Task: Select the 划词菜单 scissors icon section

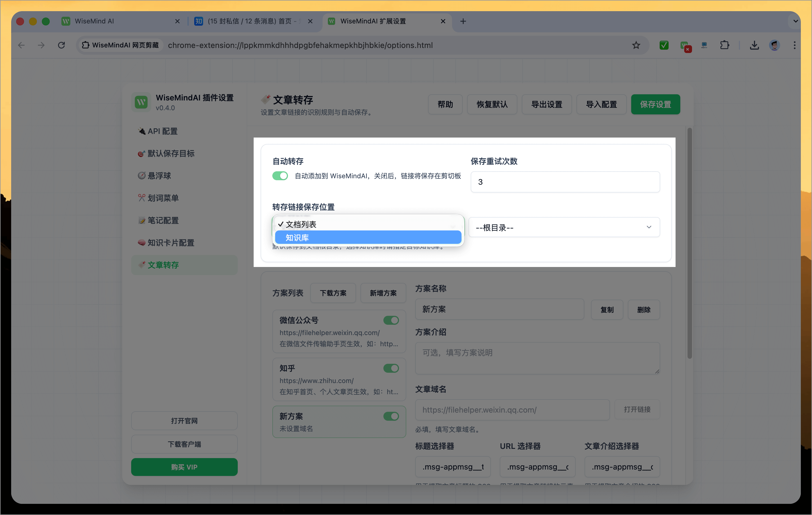Action: pos(163,198)
